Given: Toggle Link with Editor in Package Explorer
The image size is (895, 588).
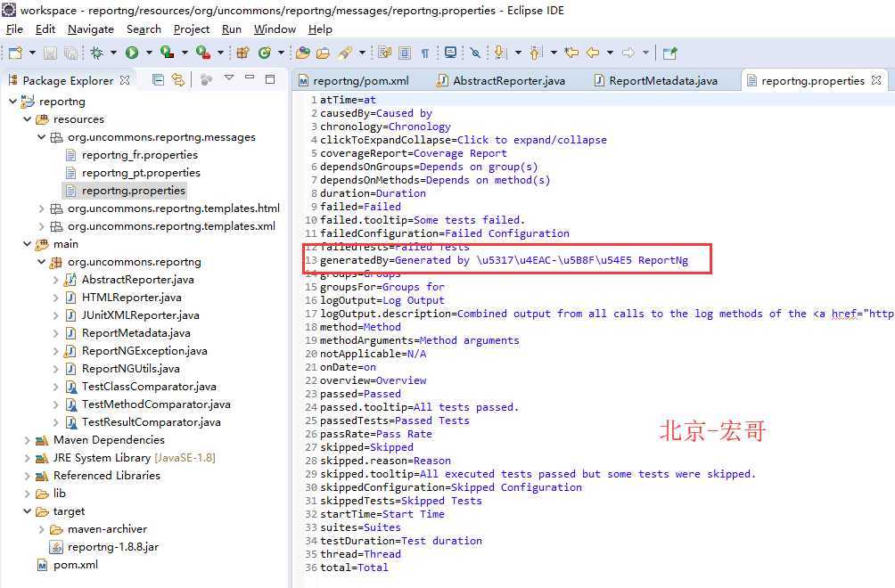Looking at the screenshot, I should (x=177, y=80).
